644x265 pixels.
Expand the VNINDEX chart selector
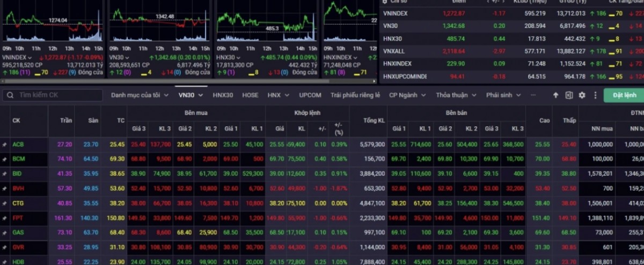coord(30,57)
